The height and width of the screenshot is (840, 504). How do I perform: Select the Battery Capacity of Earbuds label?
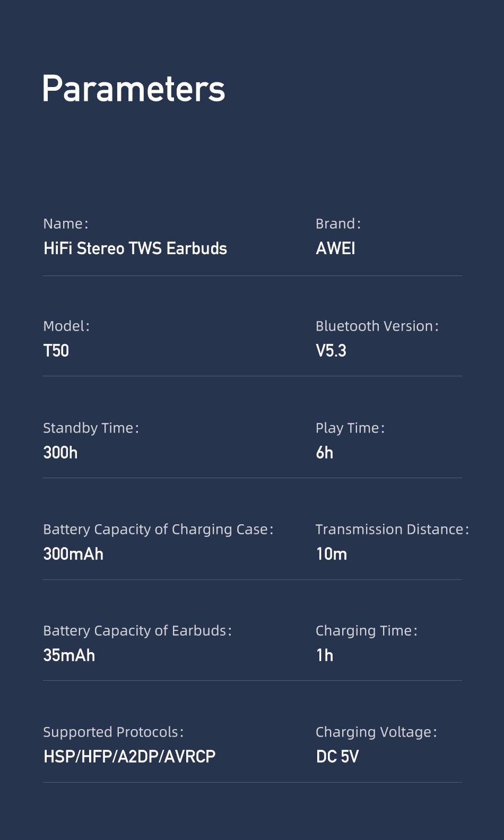point(137,630)
